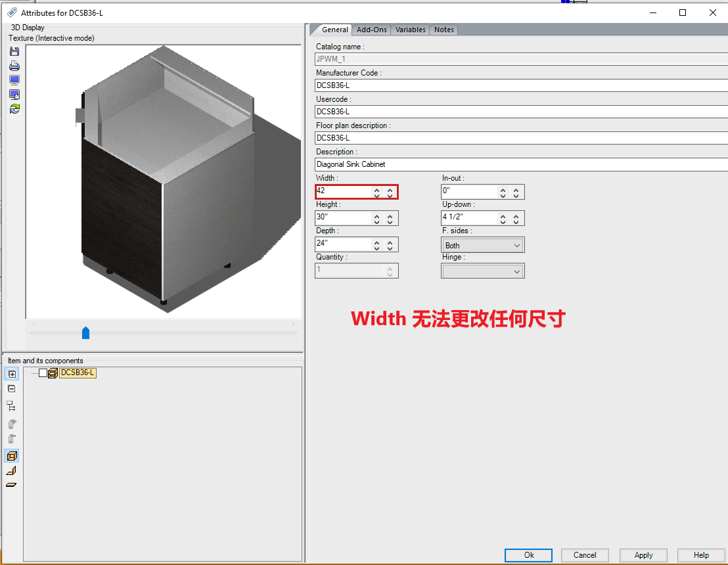Click the outer Height spinner arrows
The height and width of the screenshot is (565, 728).
click(x=390, y=219)
